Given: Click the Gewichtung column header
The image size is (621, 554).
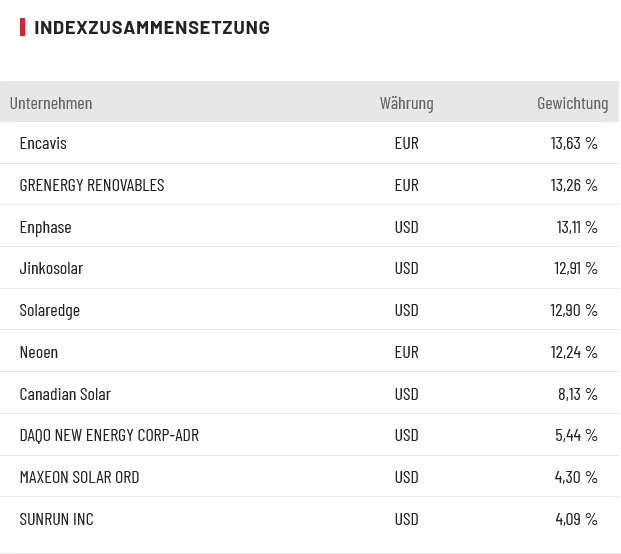Looking at the screenshot, I should [572, 103].
